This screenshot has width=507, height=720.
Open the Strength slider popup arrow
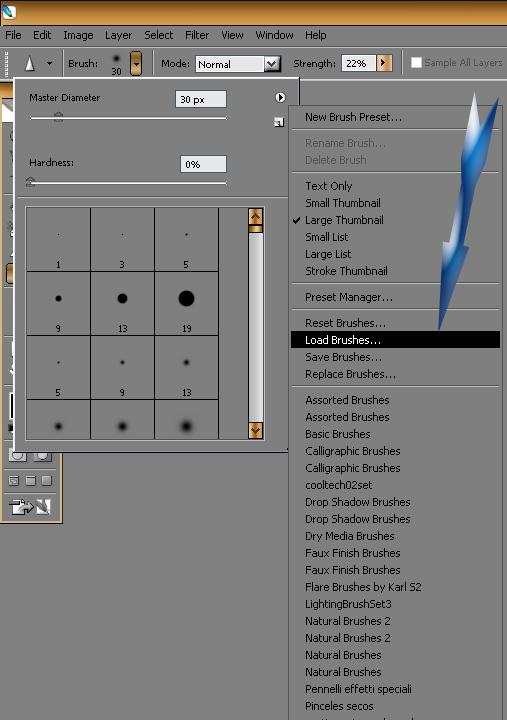384,63
